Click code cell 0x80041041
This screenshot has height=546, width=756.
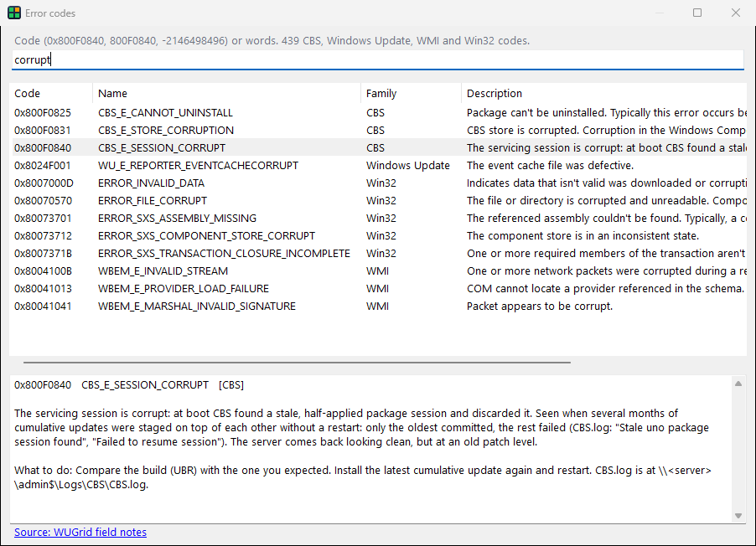43,306
